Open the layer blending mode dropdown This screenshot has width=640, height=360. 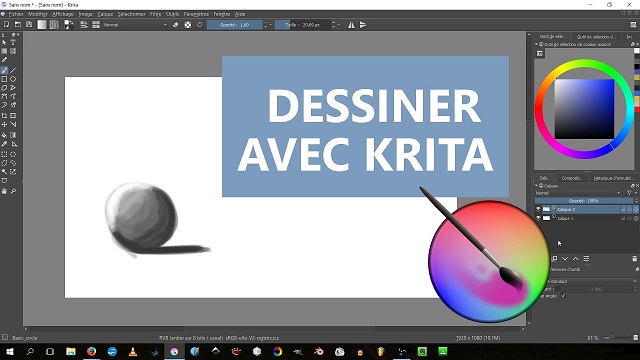click(x=578, y=193)
